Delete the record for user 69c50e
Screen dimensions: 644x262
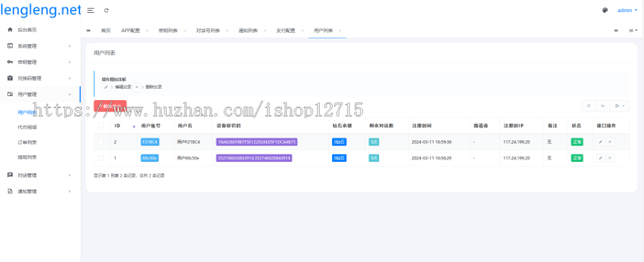610,158
